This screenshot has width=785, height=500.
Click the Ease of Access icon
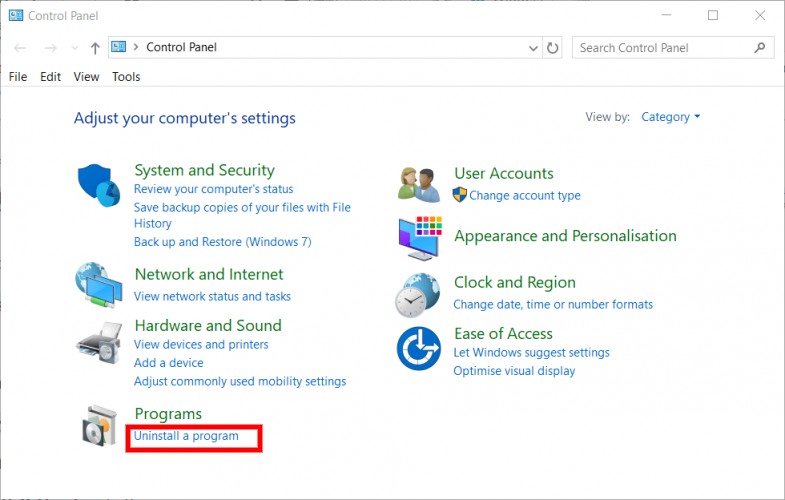419,348
